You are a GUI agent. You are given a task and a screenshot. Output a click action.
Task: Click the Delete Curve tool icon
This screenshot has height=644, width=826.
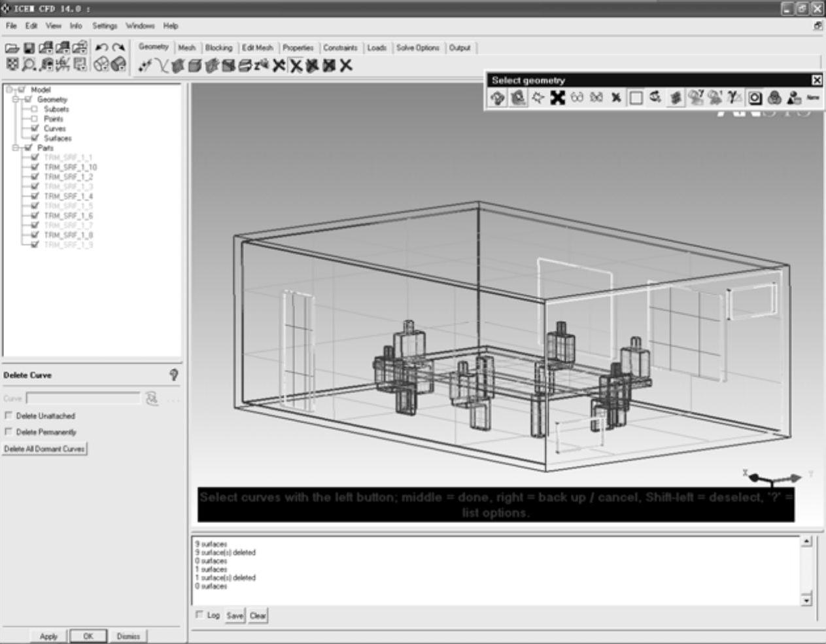[x=296, y=65]
